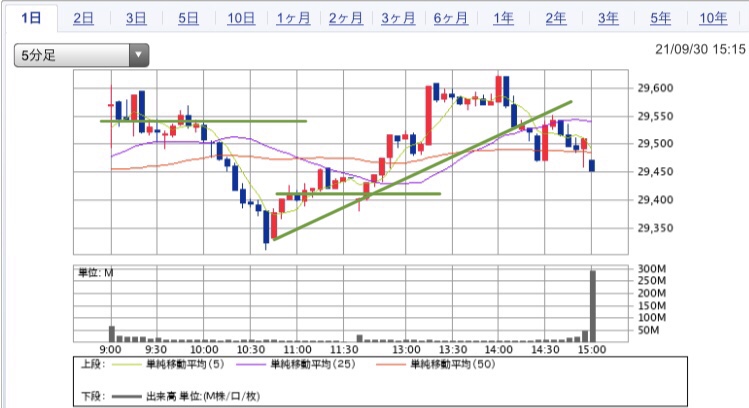Click the 21/09/30 15:15 timestamp
The height and width of the screenshot is (408, 749).
coord(700,49)
